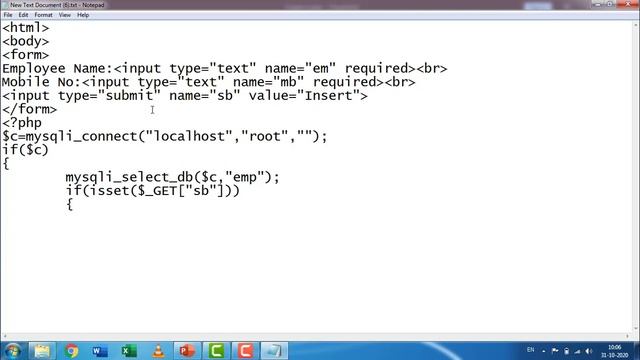Open Microsoft Word from the taskbar
This screenshot has height=360, width=640.
100,351
